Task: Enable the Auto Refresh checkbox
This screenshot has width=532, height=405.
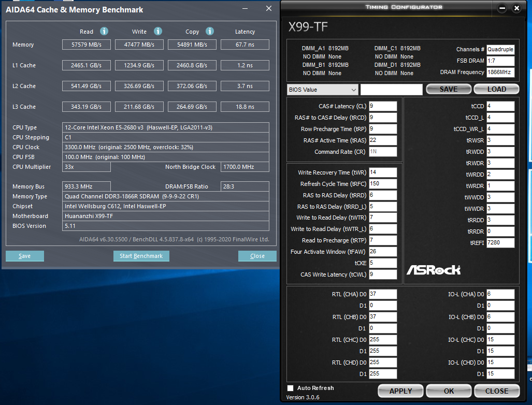Action: tap(291, 388)
